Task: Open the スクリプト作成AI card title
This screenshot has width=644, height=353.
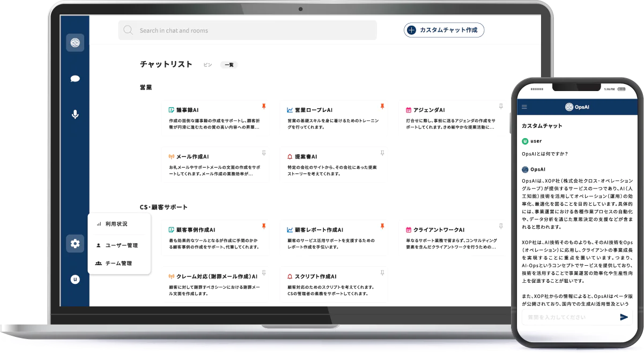Action: 316,276
